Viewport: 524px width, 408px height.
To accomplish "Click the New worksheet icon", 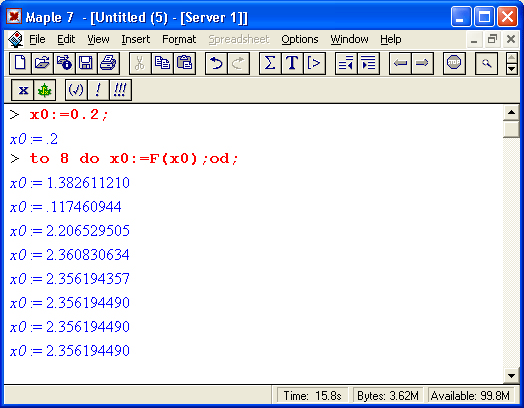I will coord(20,63).
